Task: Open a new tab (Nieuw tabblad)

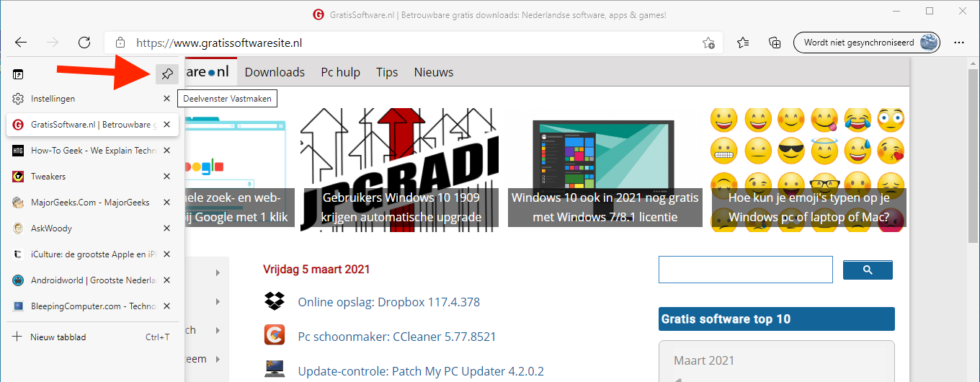Action: point(58,337)
